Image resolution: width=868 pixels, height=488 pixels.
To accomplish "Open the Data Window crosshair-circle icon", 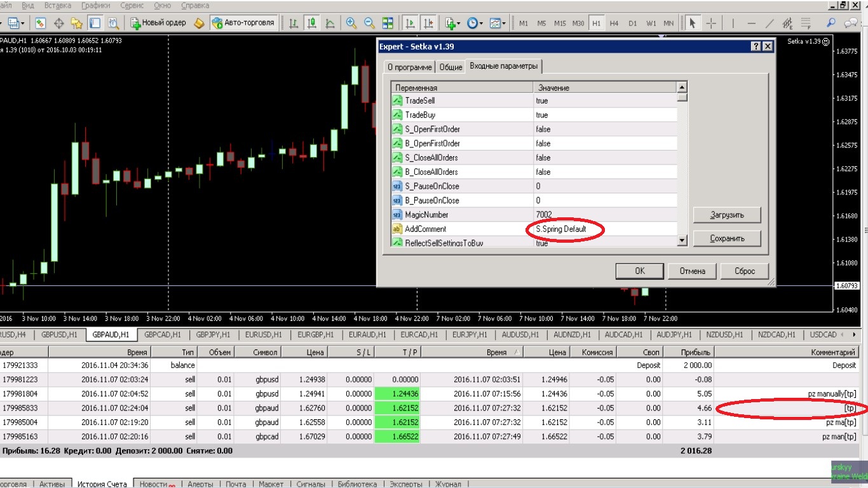I will tap(59, 23).
